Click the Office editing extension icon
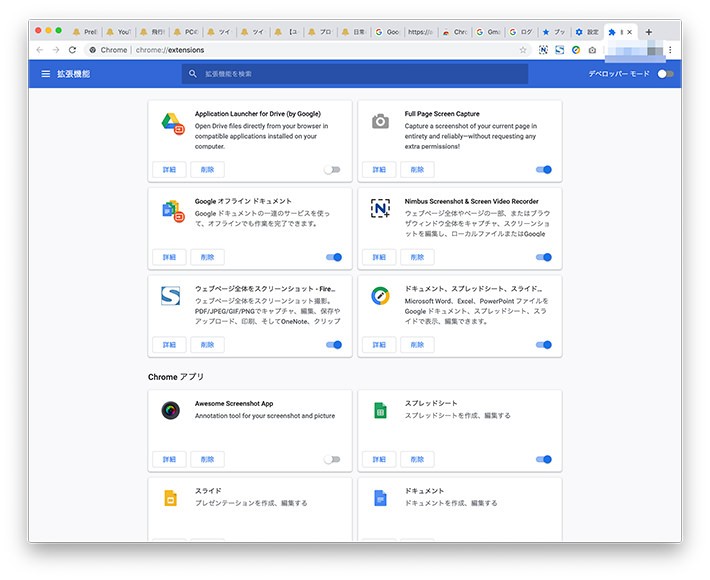710x580 pixels. coord(380,296)
